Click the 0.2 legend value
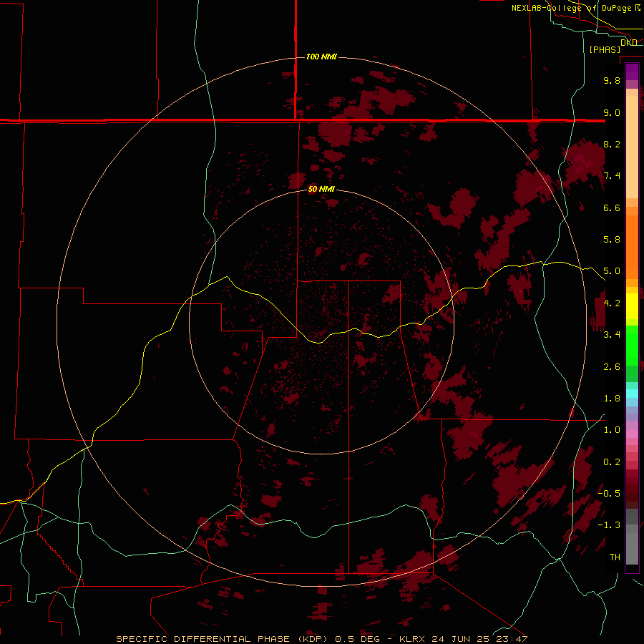The image size is (644, 644). (x=612, y=462)
